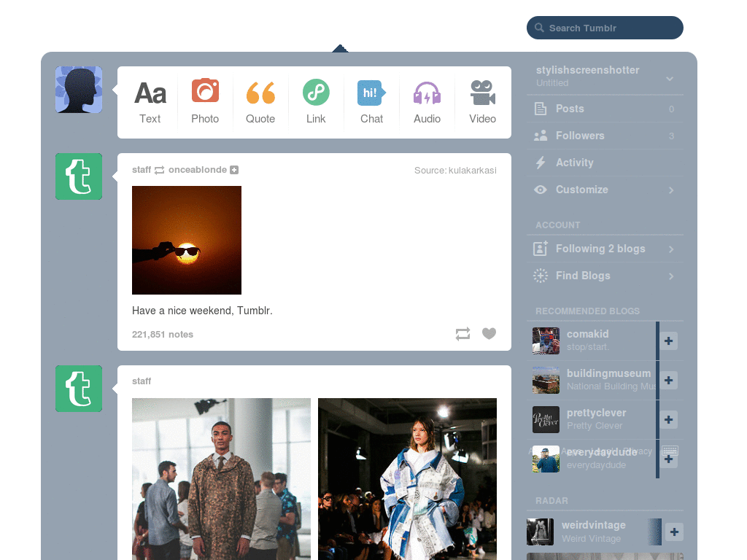Click the Followers people icon
Screen dimensions: 747x560
[541, 136]
